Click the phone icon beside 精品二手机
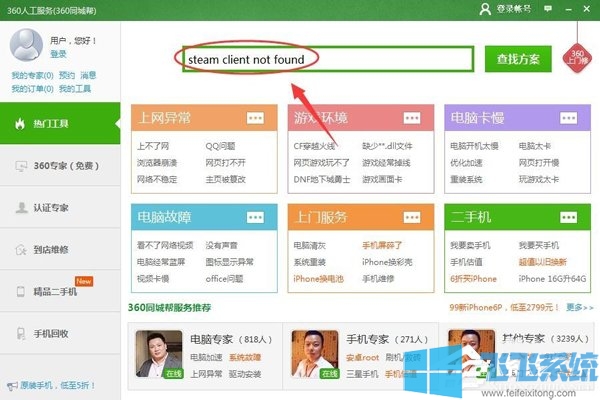 tap(20, 292)
